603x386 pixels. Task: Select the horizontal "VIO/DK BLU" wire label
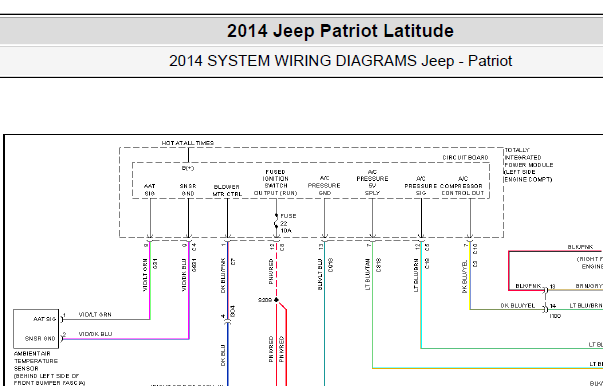95,334
